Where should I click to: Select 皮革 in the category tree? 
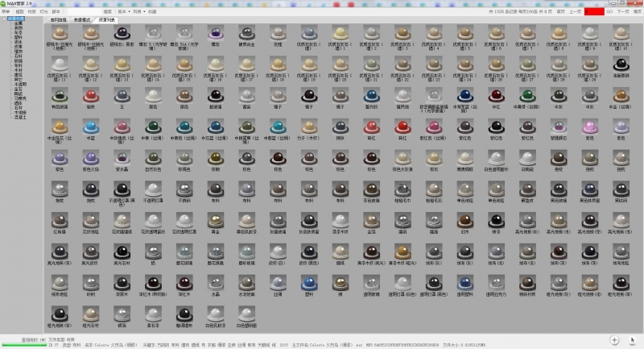(19, 47)
